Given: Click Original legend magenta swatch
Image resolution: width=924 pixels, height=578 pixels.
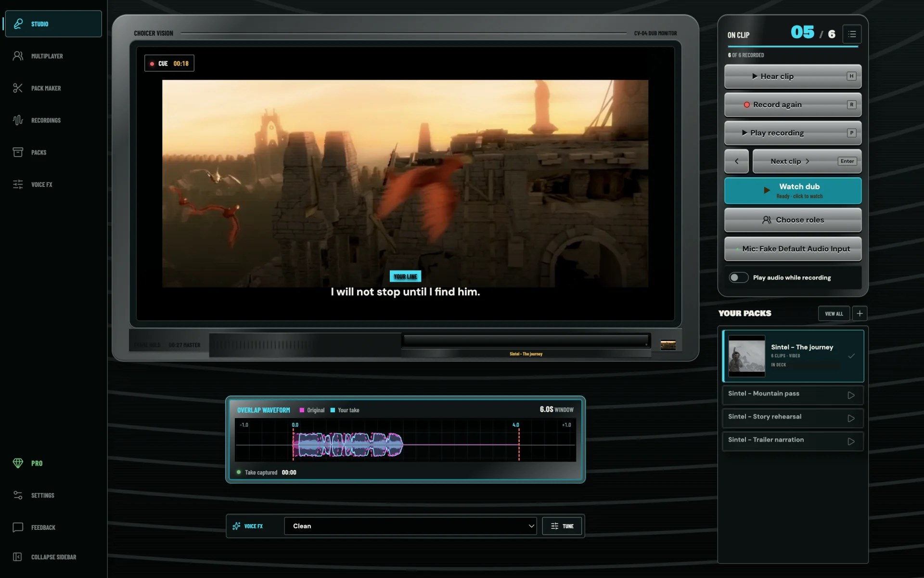Looking at the screenshot, I should point(302,410).
